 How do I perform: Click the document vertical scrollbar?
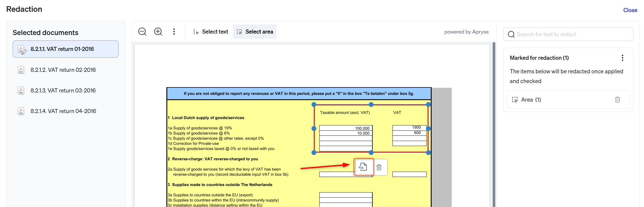click(x=494, y=124)
